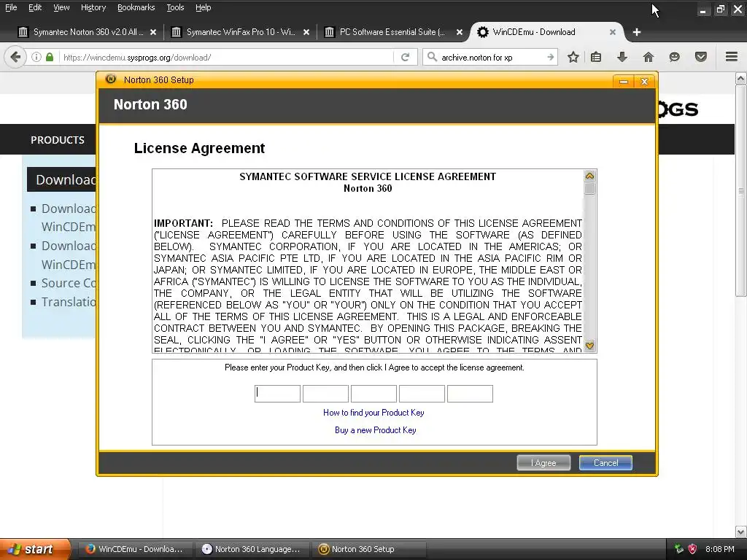747x560 pixels.
Task: Click the search magnifier icon
Action: (432, 57)
